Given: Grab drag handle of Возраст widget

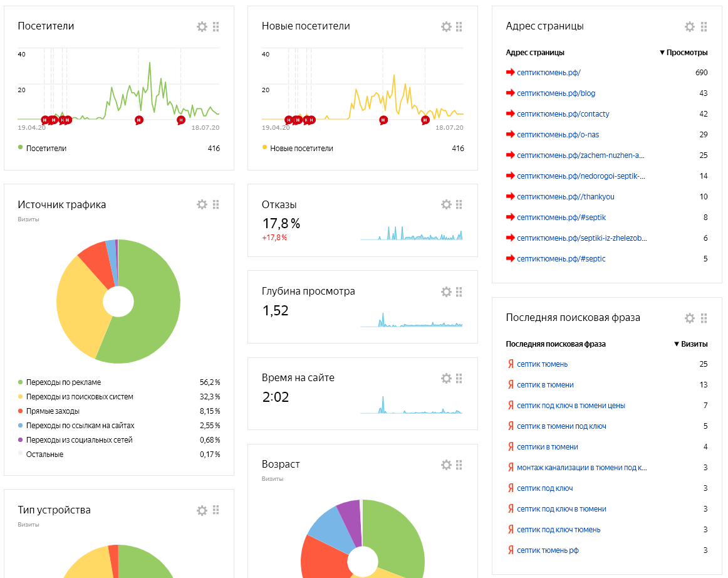Looking at the screenshot, I should pyautogui.click(x=459, y=465).
